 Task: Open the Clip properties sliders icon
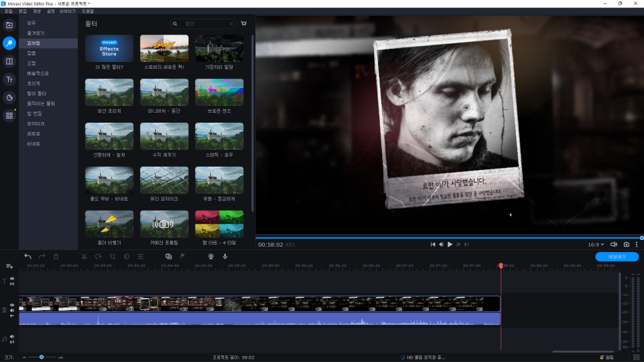[x=141, y=257]
